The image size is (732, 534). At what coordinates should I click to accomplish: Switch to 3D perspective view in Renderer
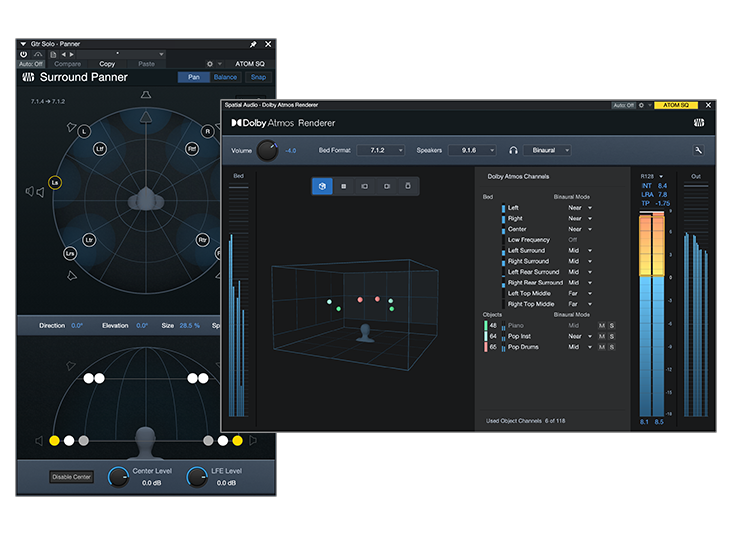click(322, 186)
